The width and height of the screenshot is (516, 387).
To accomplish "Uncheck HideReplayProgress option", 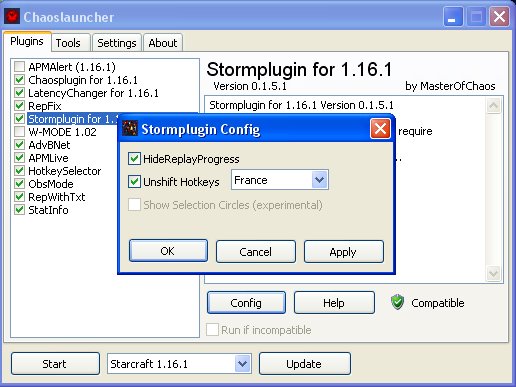I will point(134,159).
